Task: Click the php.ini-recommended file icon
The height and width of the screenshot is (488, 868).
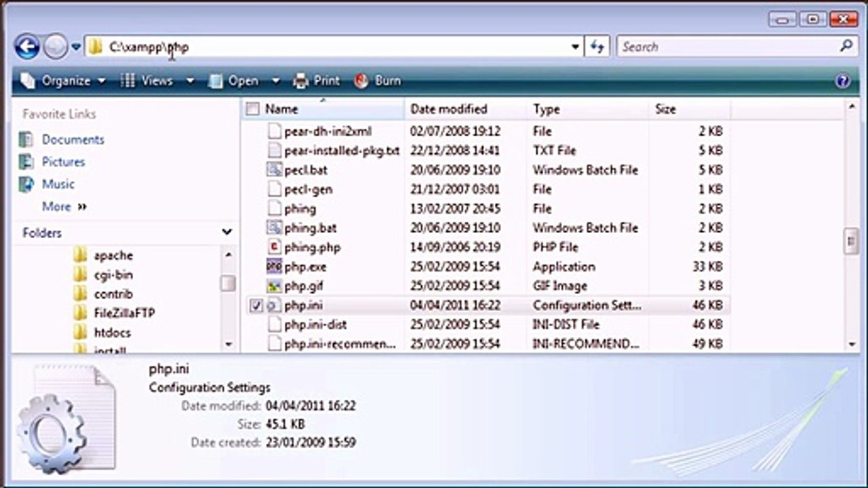Action: [x=274, y=344]
